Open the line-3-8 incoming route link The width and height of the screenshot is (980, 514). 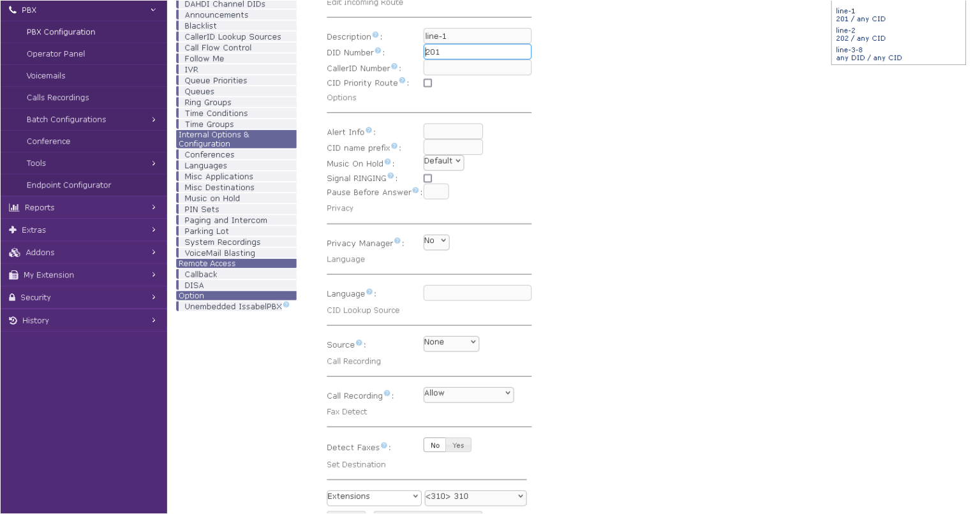pos(849,50)
